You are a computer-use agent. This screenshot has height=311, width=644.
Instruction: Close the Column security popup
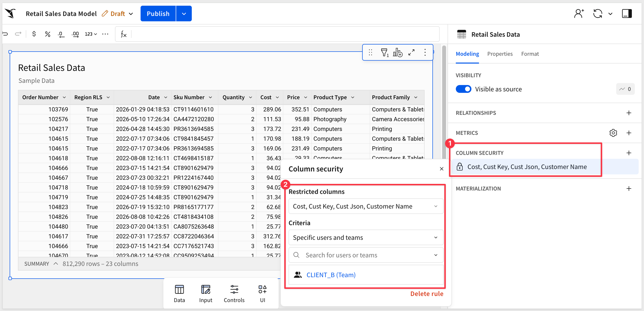click(442, 169)
